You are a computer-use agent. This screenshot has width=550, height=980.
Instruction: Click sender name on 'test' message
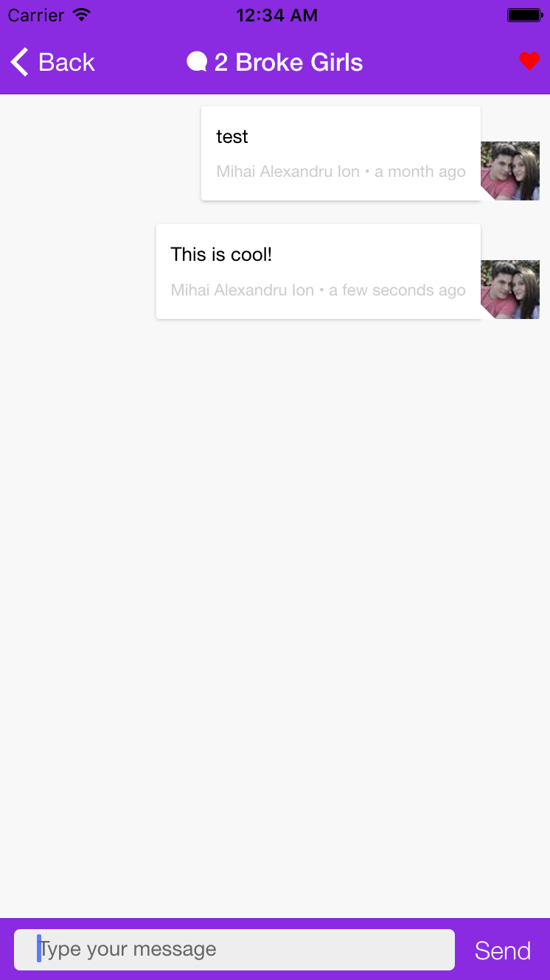click(x=288, y=172)
